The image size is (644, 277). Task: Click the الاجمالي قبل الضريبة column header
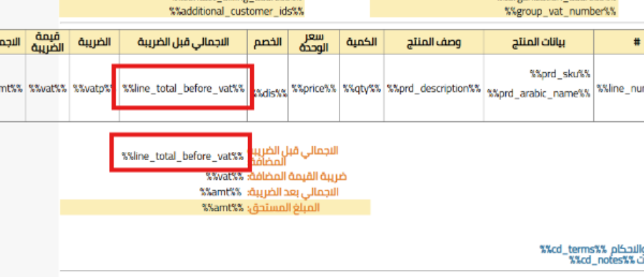(183, 42)
